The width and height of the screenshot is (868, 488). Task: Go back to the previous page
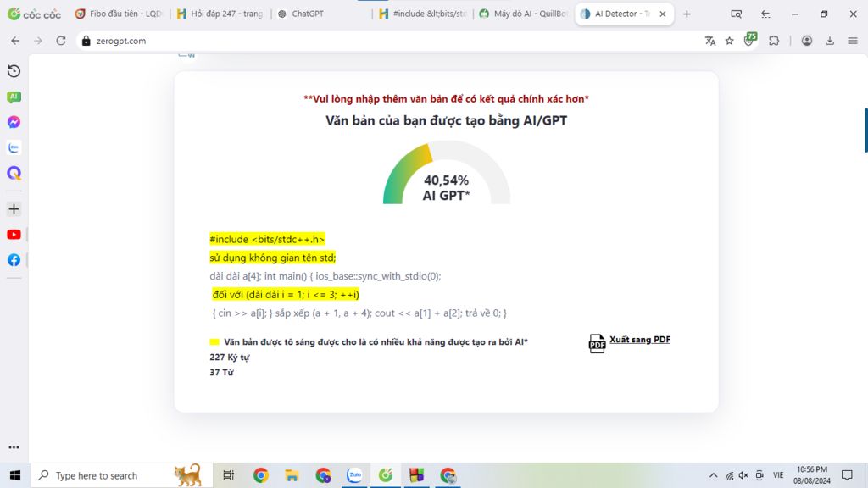(15, 41)
